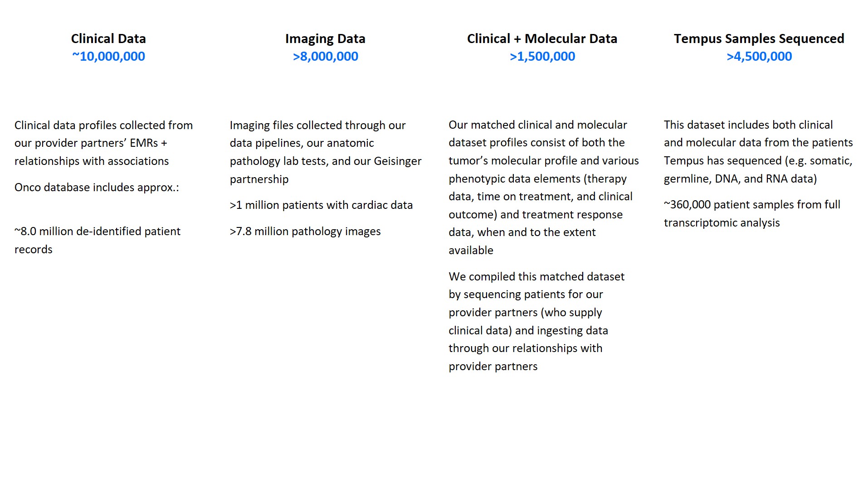Image resolution: width=868 pixels, height=502 pixels.
Task: Click the "Clinical Data" heading
Action: [x=108, y=39]
